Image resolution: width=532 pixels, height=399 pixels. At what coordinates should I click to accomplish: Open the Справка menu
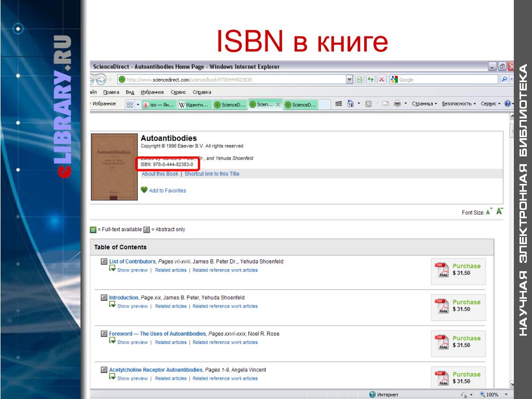[x=202, y=92]
